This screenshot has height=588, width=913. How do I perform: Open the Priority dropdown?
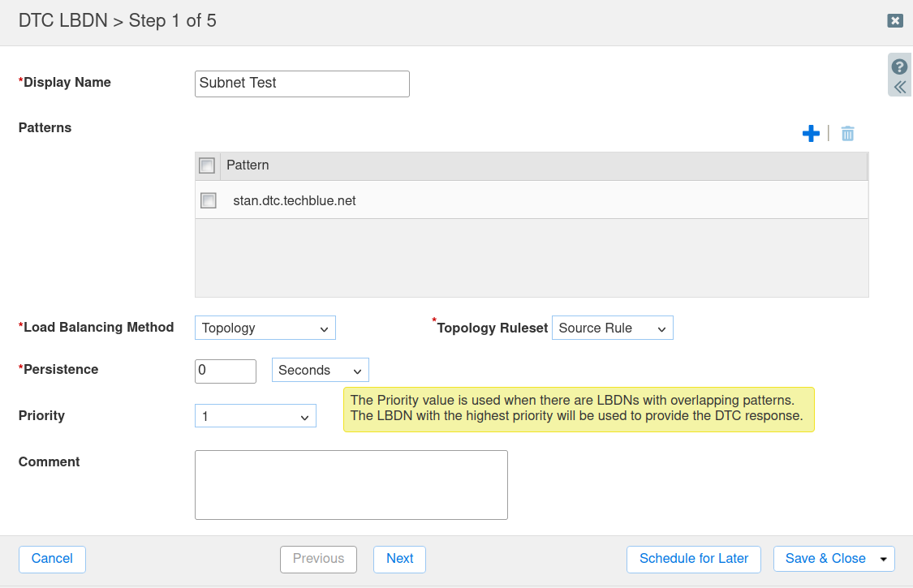pos(255,416)
